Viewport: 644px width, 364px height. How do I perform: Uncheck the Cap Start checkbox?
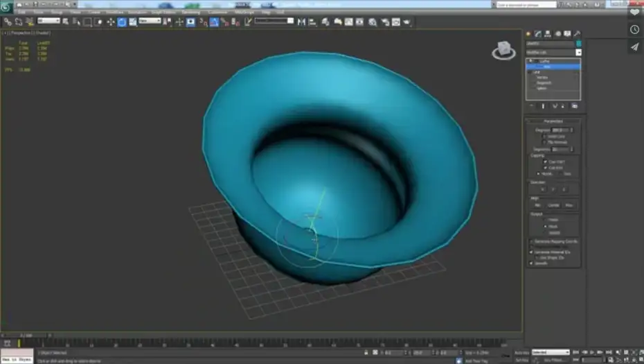click(x=546, y=162)
